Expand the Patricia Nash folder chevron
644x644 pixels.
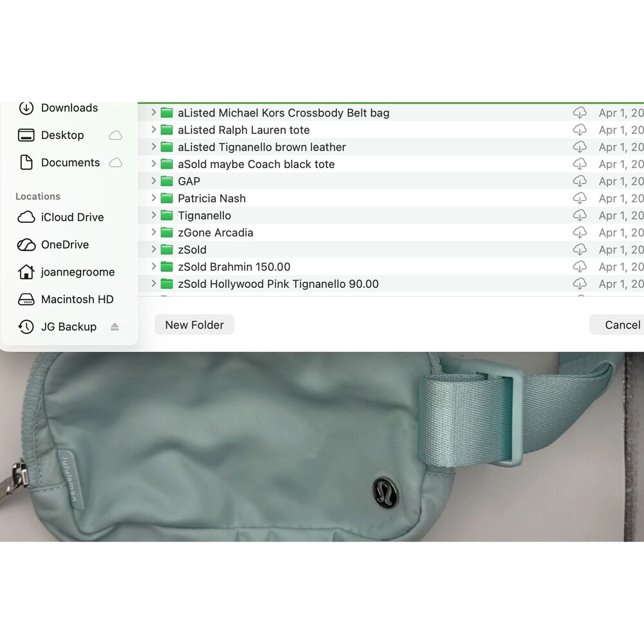tap(153, 198)
